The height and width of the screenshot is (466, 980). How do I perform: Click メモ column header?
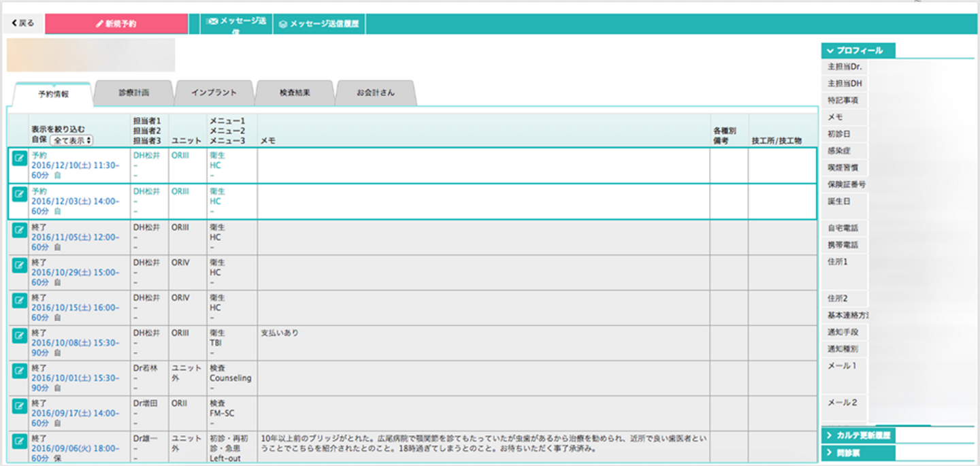coord(268,141)
